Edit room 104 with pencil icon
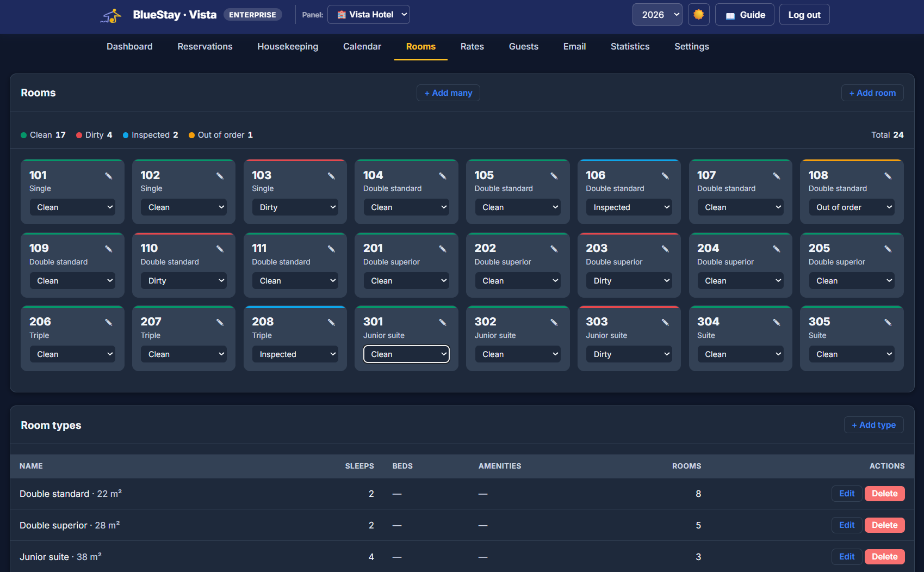Screen dimensions: 924x572 point(443,176)
